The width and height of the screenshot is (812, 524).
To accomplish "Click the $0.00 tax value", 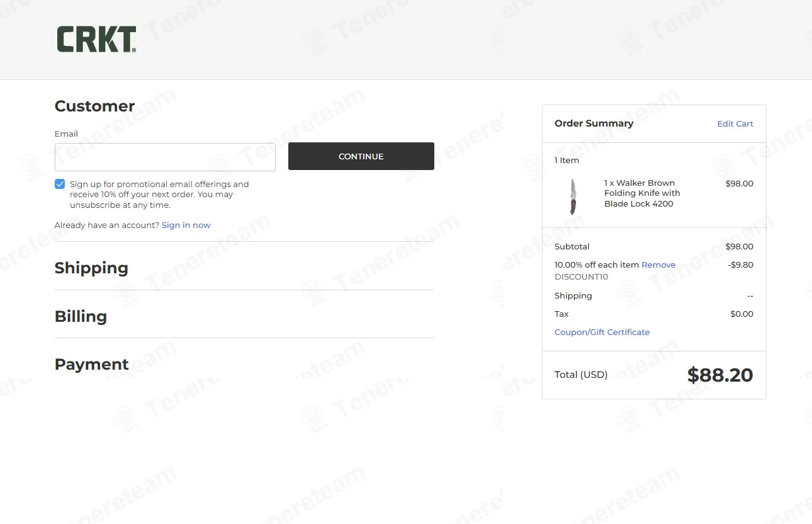I will 742,314.
